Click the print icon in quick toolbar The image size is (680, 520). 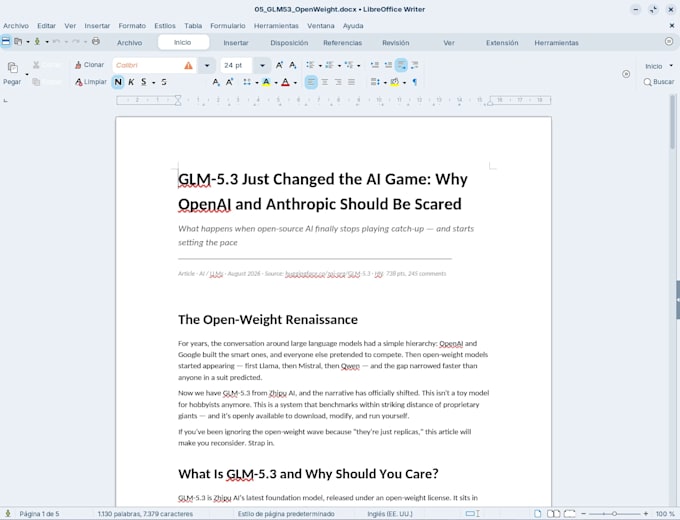96,42
